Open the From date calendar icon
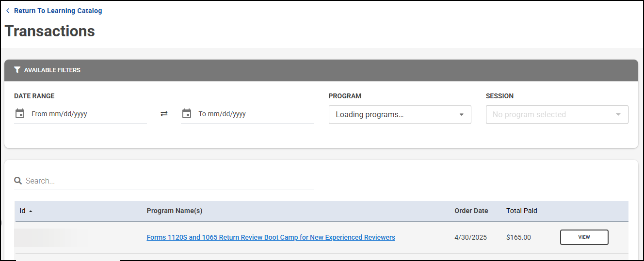 (20, 114)
